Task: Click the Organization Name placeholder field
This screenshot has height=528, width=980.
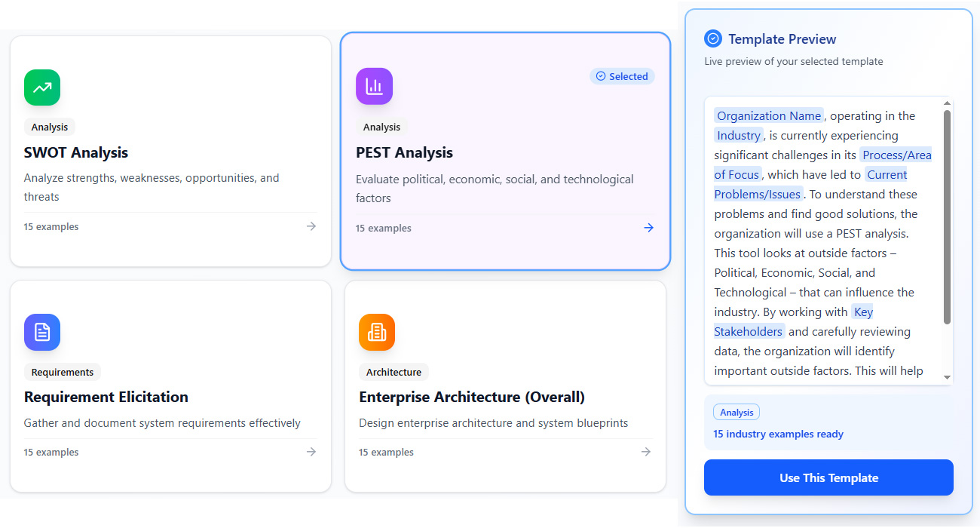Action: tap(768, 116)
